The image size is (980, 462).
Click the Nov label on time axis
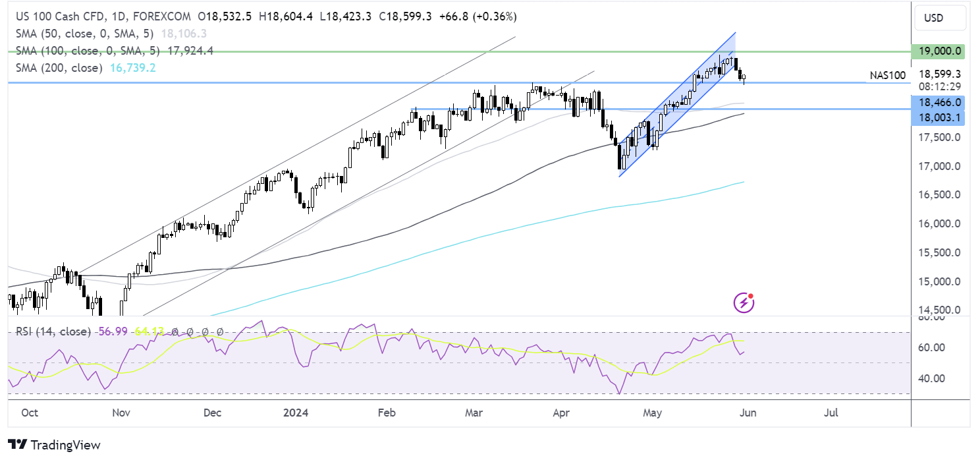coord(121,413)
